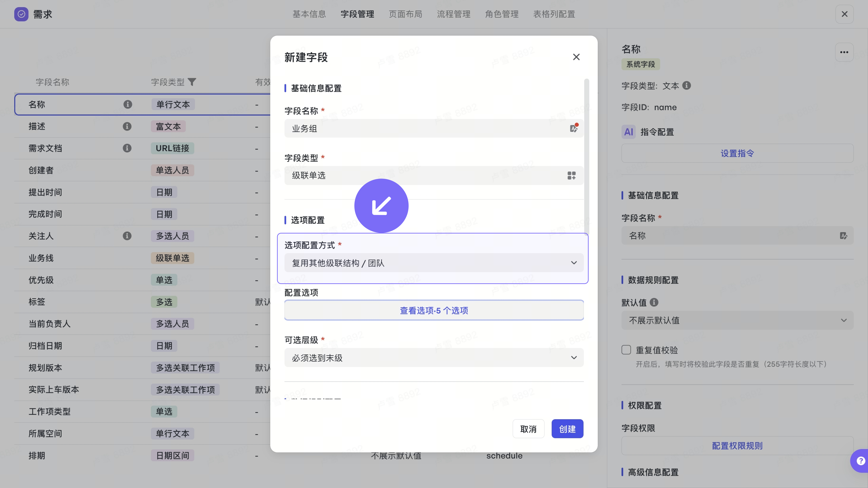The height and width of the screenshot is (488, 868).
Task: Expand the 选项配置方式 dropdown
Action: click(x=434, y=263)
